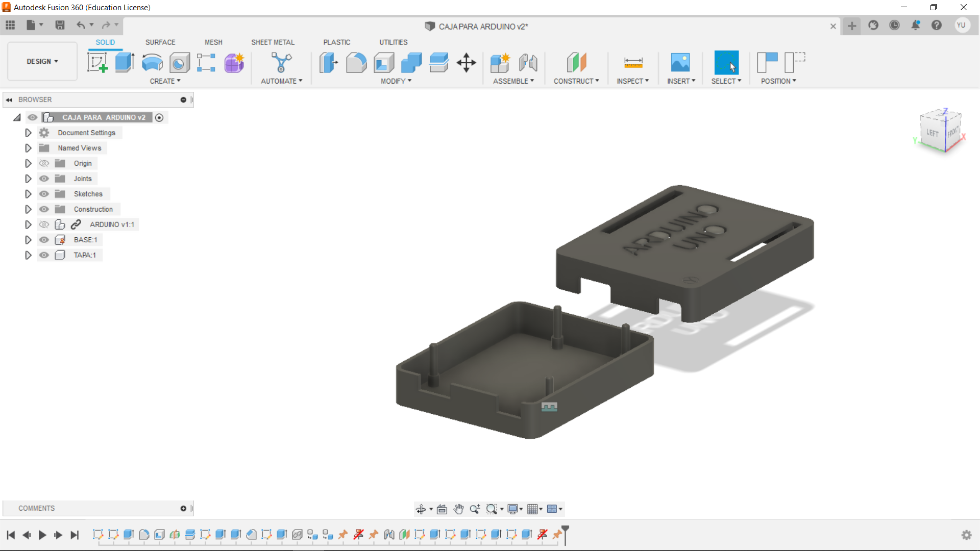Toggle visibility of the Sketches folder
980x551 pixels.
[44, 194]
